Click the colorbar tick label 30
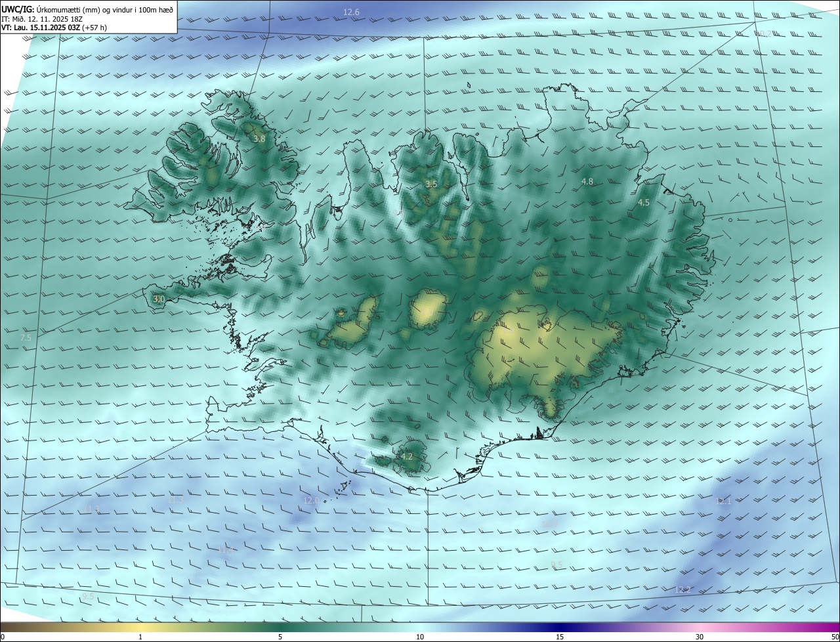The width and height of the screenshot is (840, 642). tap(700, 637)
